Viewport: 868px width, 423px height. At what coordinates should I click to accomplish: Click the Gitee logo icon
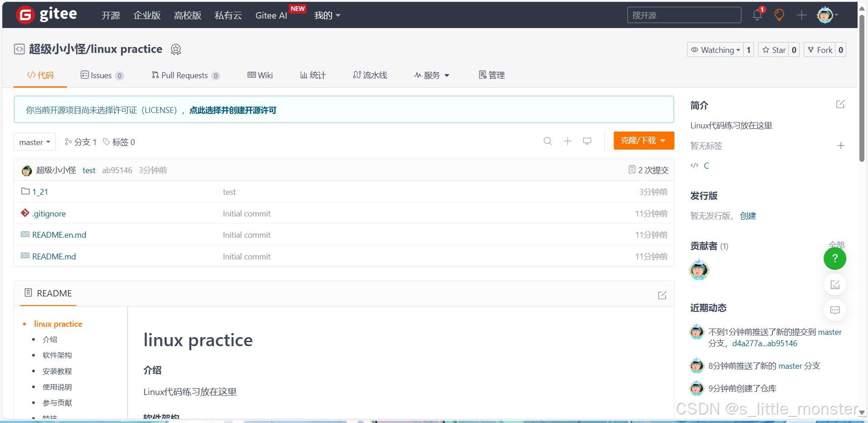coord(25,14)
